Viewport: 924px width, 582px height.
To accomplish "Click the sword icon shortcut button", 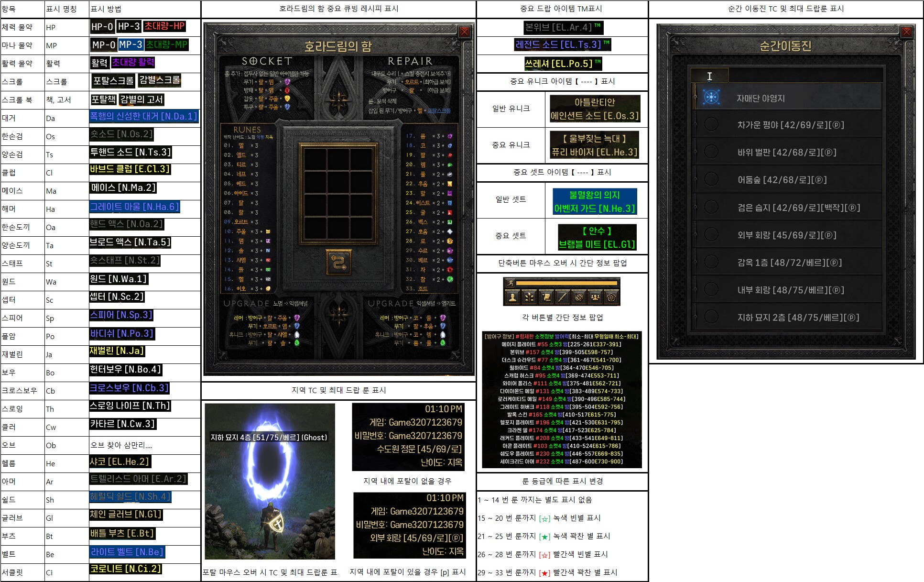I will pyautogui.click(x=562, y=297).
